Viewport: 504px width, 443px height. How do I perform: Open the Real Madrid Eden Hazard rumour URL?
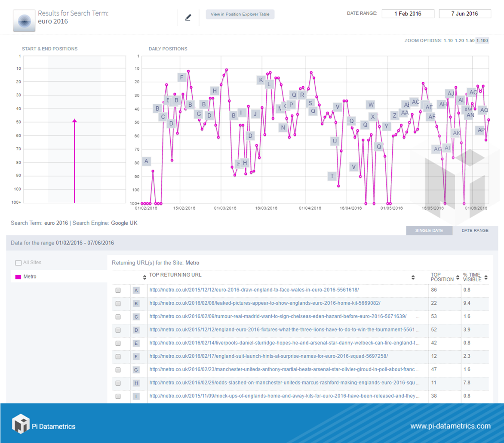pyautogui.click(x=278, y=316)
